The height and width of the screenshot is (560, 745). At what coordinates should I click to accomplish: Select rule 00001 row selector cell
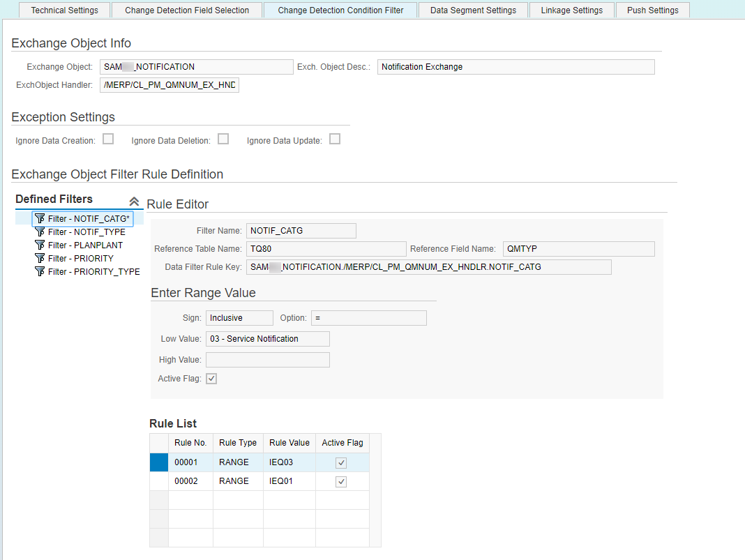click(x=158, y=462)
